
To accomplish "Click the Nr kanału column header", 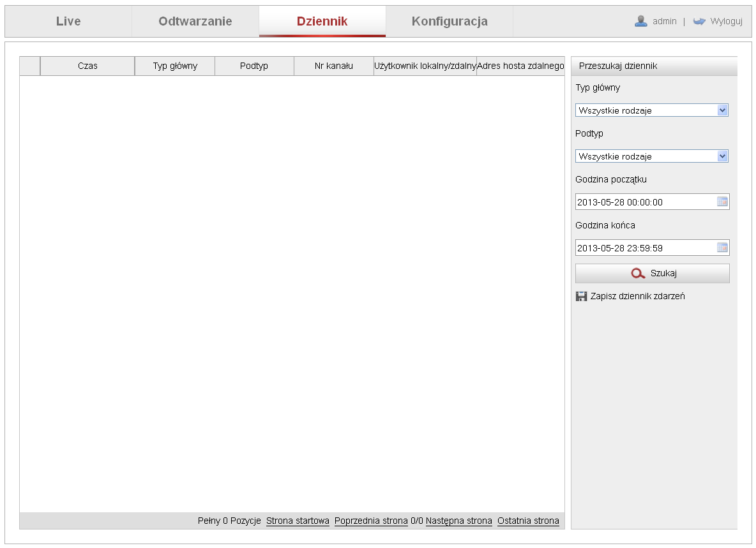I will [x=334, y=66].
